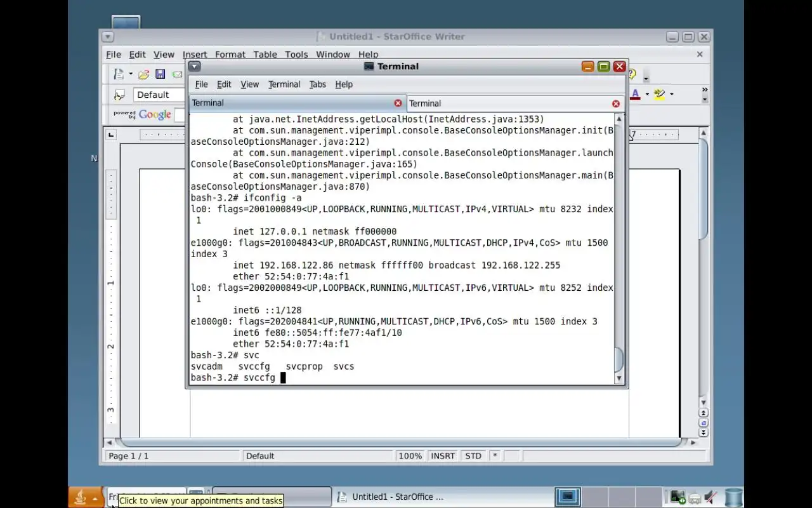The width and height of the screenshot is (812, 508).
Task: Click the email document icon in Writer
Action: tap(177, 74)
